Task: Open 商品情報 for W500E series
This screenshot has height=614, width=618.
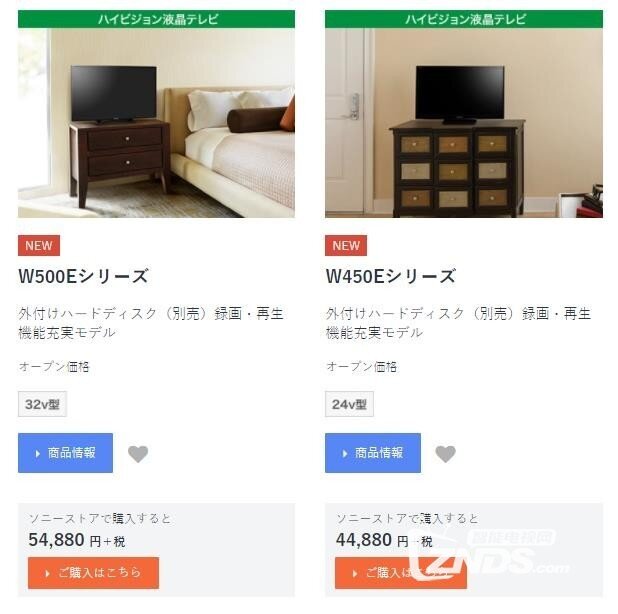Action: pyautogui.click(x=65, y=453)
